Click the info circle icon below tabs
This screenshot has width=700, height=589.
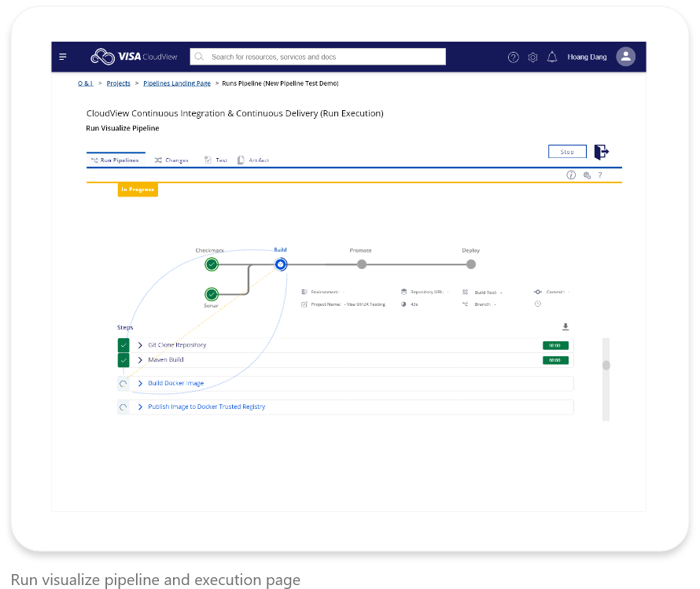click(x=571, y=175)
